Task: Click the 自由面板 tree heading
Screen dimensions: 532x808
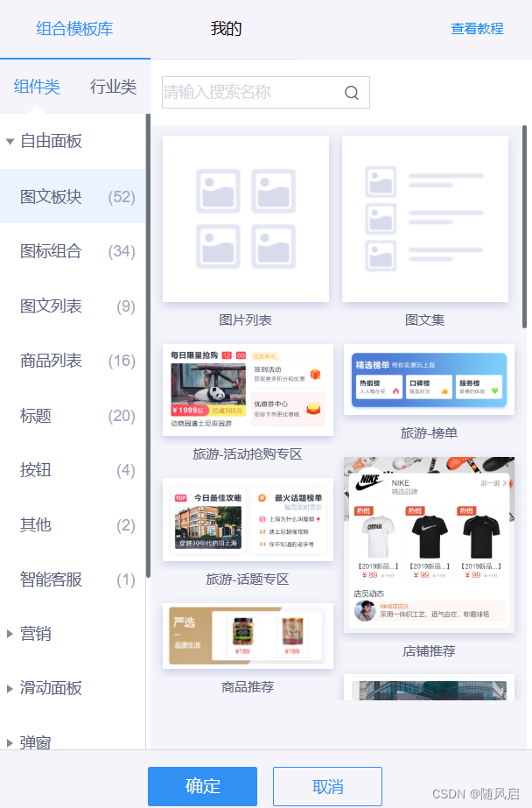Action: [51, 141]
